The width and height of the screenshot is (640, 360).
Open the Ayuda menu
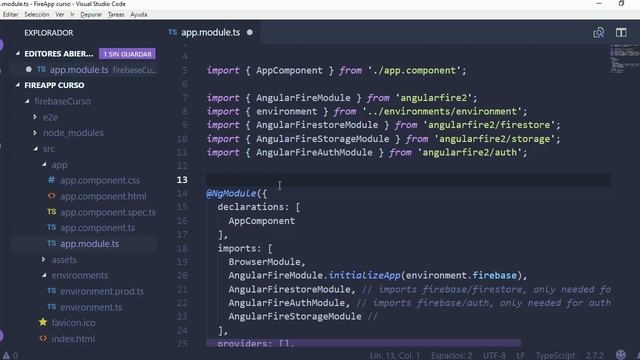[139, 14]
